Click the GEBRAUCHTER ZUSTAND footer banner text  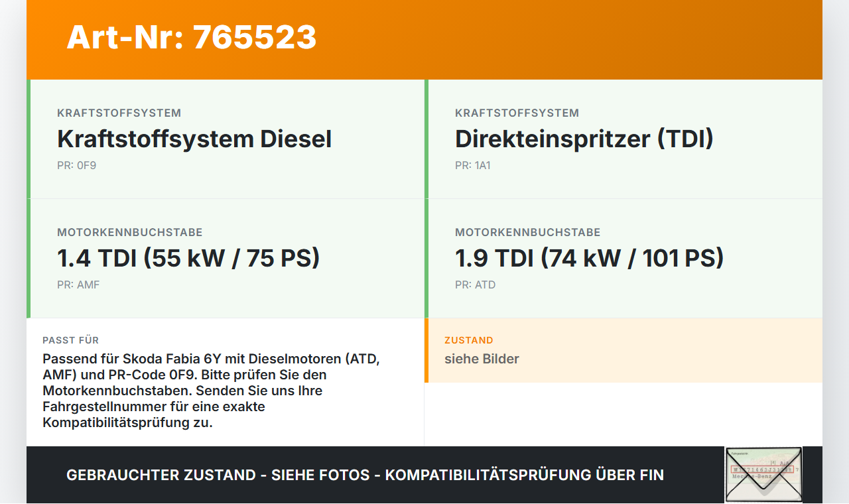365,475
